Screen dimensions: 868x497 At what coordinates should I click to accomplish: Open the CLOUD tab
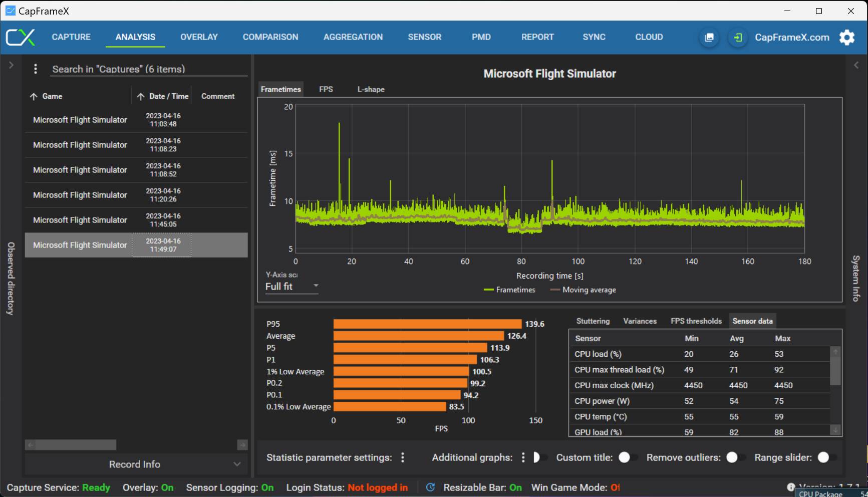pyautogui.click(x=649, y=37)
